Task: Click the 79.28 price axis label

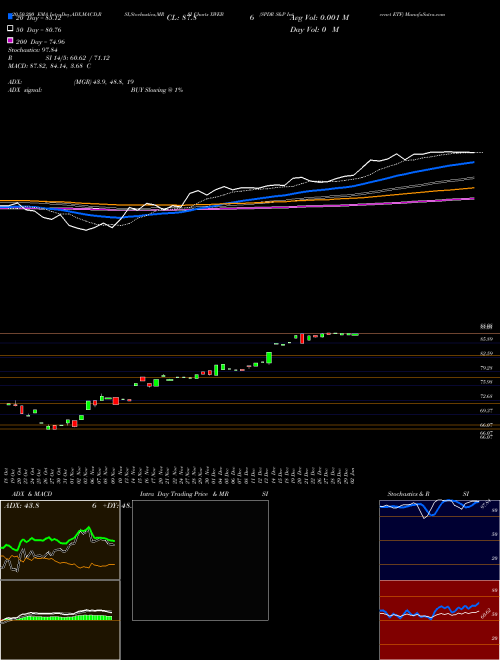Action: [x=486, y=368]
